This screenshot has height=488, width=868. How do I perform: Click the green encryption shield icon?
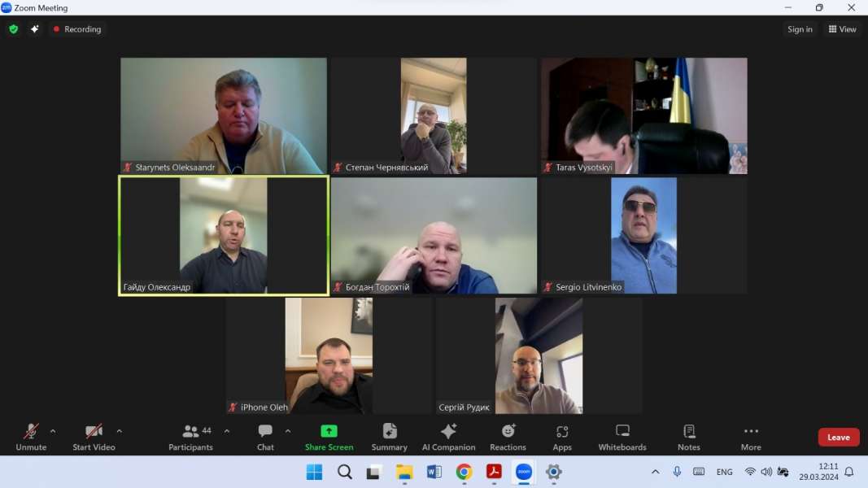13,29
